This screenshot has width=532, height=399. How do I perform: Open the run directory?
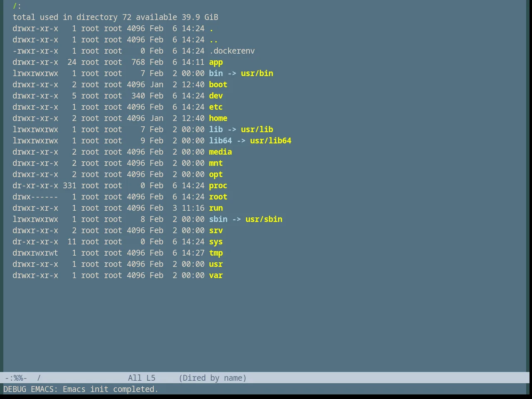point(216,208)
